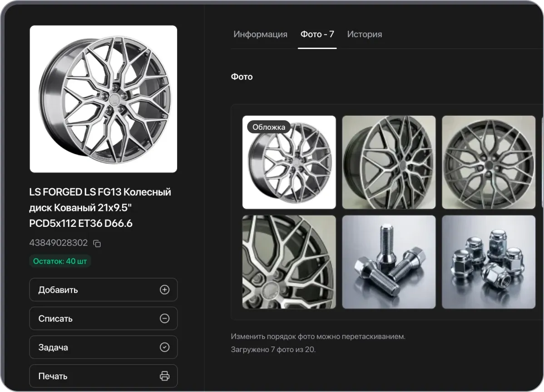The image size is (544, 392).
Task: Select the cover photo labeled Обложка
Action: [289, 162]
